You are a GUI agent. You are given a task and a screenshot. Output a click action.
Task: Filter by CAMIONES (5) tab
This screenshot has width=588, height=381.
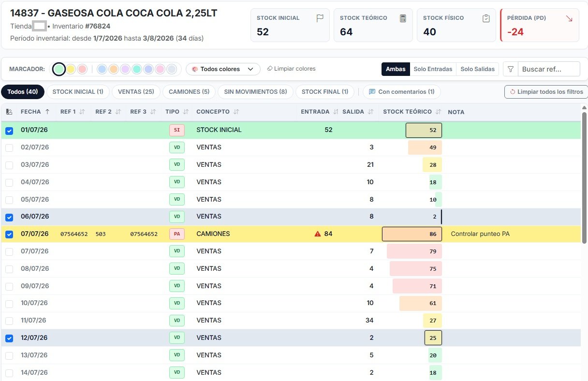coord(189,92)
